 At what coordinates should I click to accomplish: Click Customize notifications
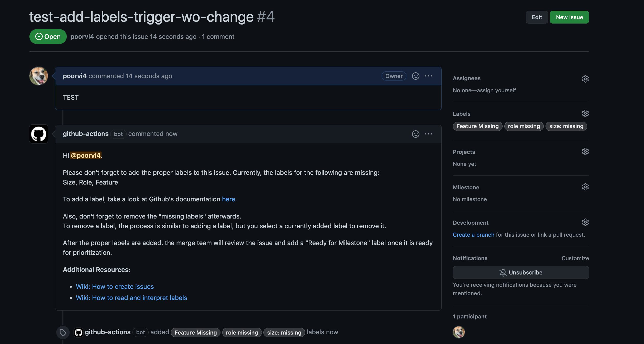pos(575,258)
